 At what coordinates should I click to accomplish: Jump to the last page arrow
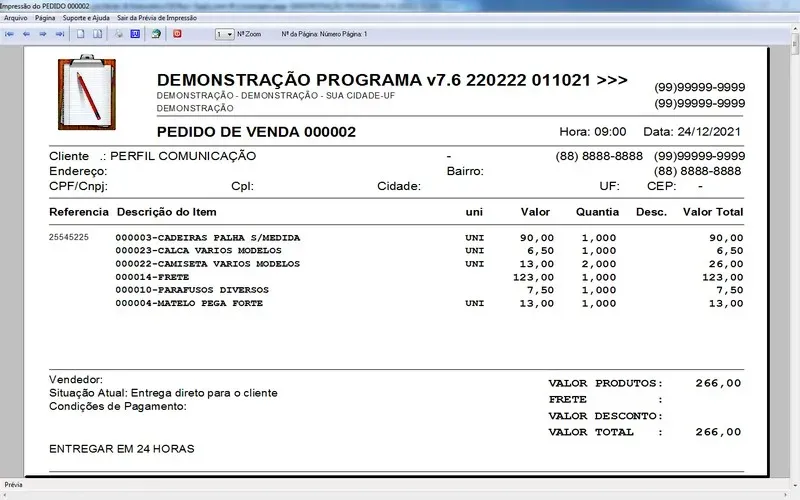pos(60,34)
